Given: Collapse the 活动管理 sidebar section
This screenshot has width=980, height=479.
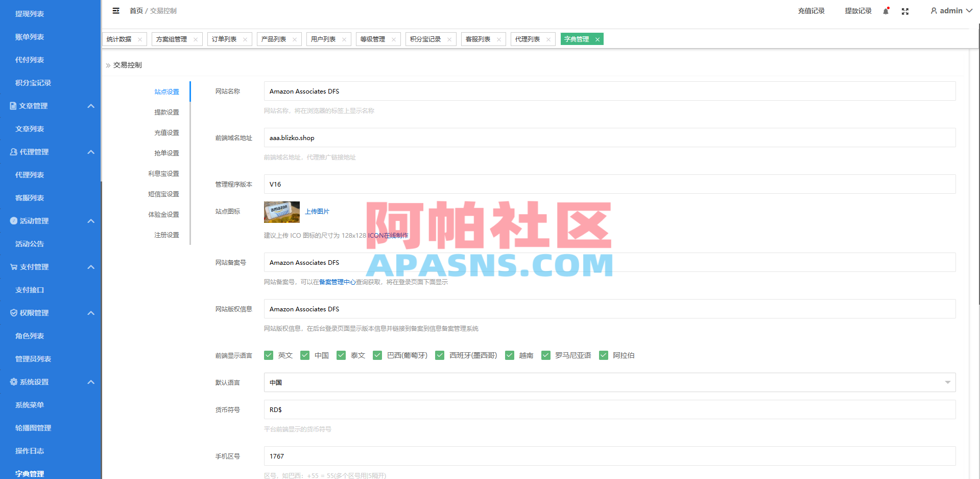Looking at the screenshot, I should click(91, 221).
